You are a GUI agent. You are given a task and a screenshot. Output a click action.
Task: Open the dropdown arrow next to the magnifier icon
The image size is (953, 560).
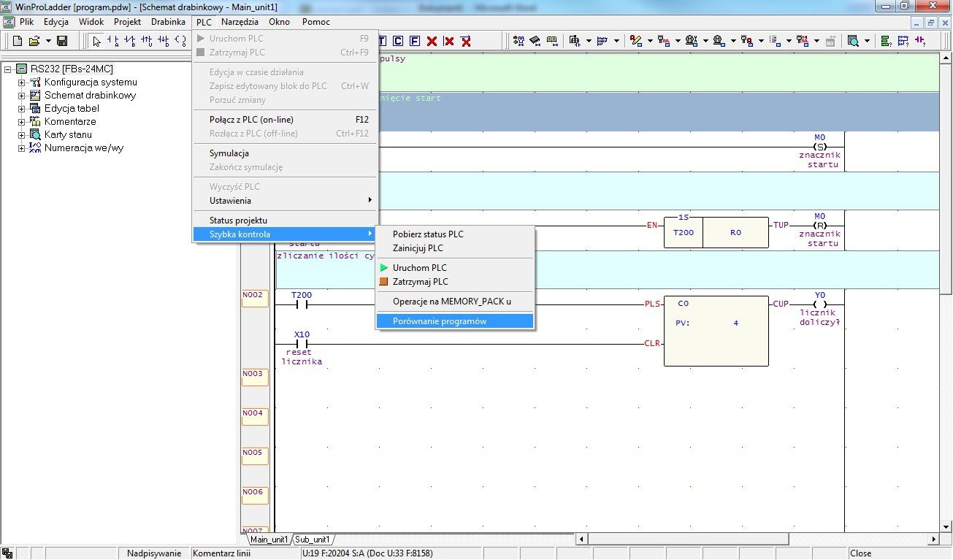867,41
